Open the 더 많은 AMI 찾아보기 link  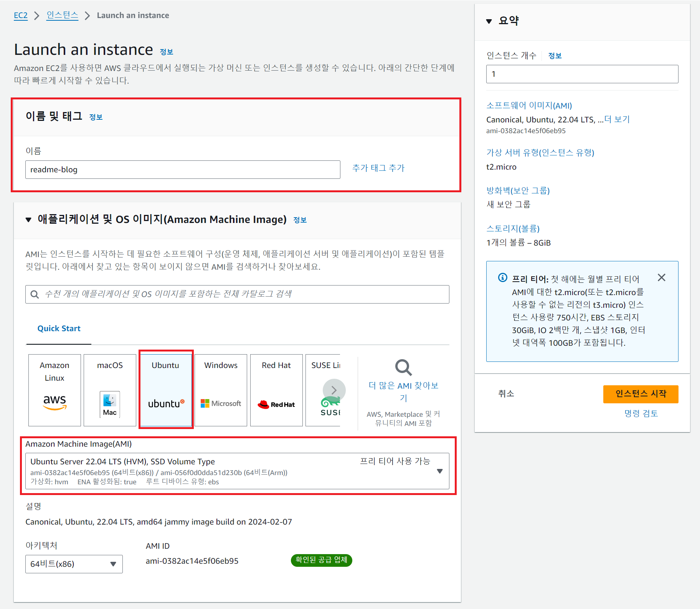click(x=403, y=392)
